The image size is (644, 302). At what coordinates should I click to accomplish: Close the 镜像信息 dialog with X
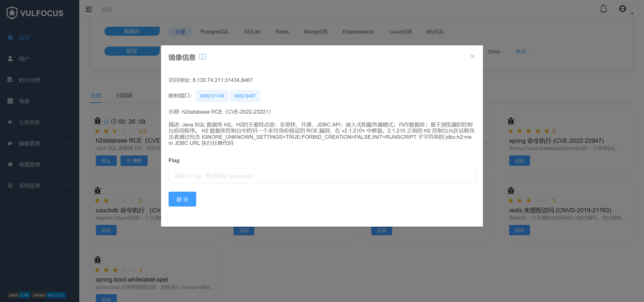[x=472, y=56]
